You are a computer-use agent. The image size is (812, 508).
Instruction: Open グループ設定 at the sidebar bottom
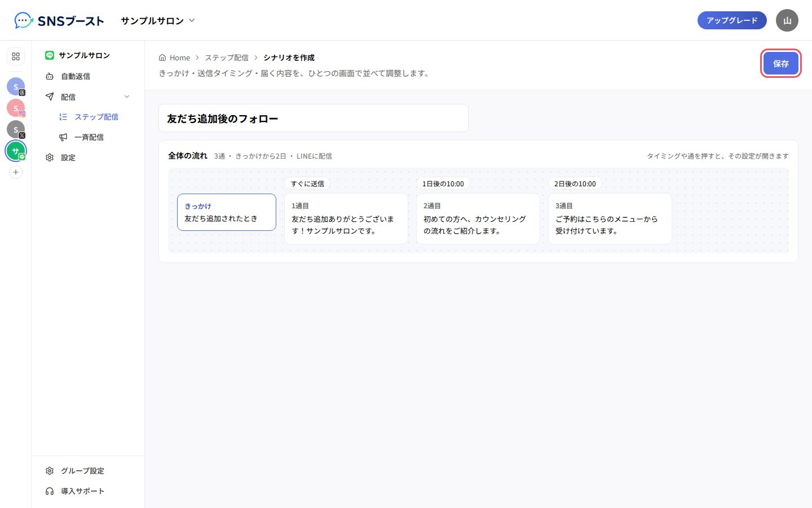tap(88, 471)
